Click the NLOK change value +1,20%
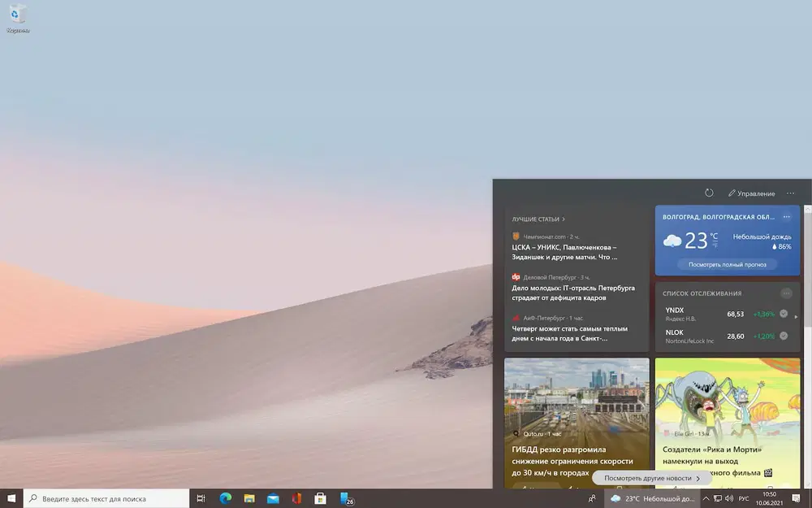Image resolution: width=812 pixels, height=508 pixels. click(x=764, y=336)
